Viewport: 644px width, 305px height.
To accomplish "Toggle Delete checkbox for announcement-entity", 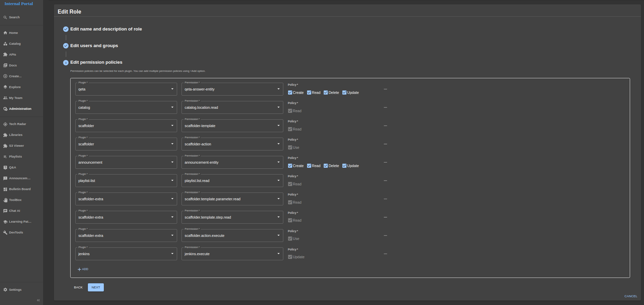I will (326, 166).
